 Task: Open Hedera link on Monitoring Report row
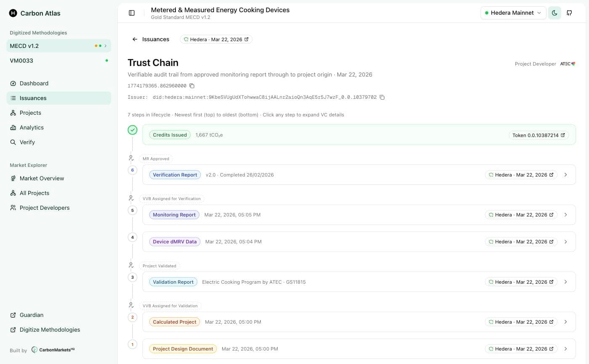coord(521,215)
